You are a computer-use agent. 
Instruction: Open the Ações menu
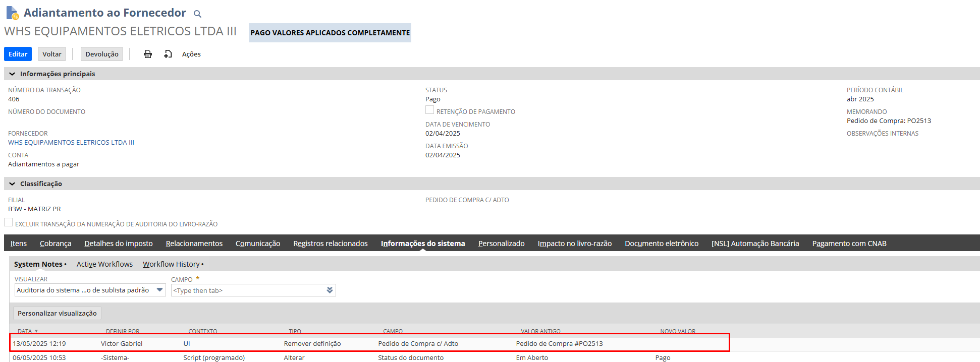point(191,54)
